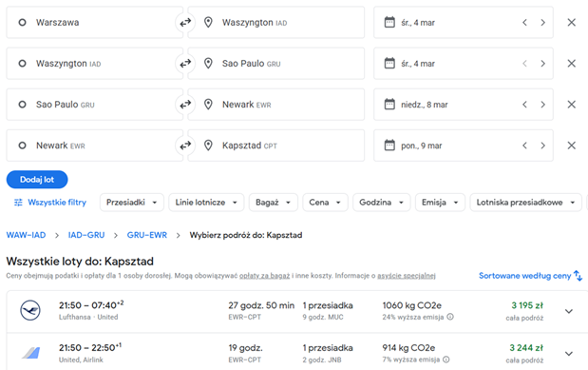This screenshot has width=588, height=370.
Task: Open calendar for Warszawa–Waszyngton flight date
Action: (389, 22)
